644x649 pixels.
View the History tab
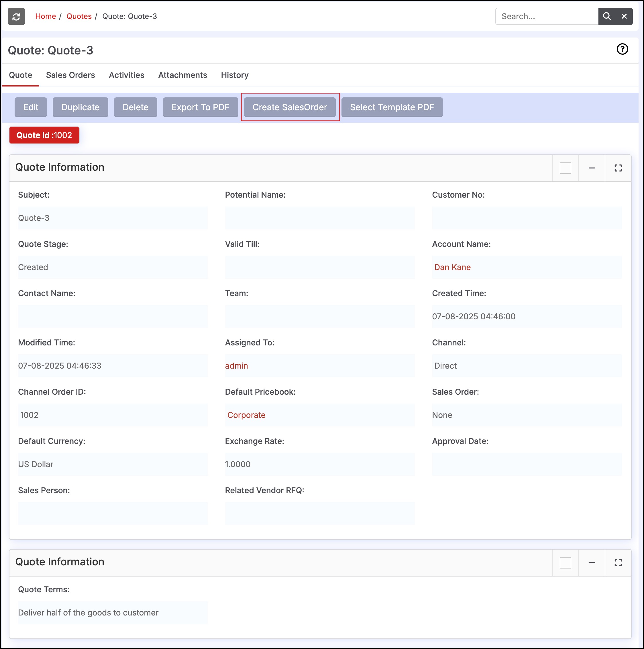(x=235, y=75)
